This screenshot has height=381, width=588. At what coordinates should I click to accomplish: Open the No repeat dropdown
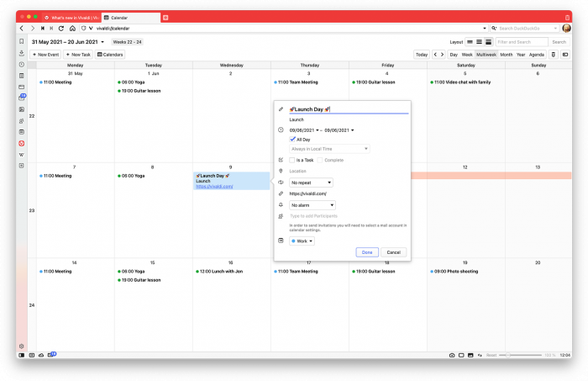pos(311,183)
